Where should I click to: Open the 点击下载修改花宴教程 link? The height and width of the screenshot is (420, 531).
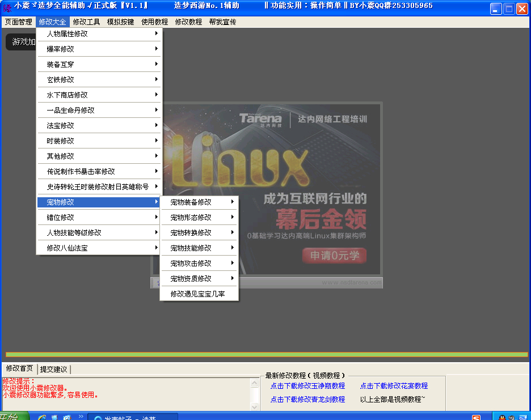(394, 386)
